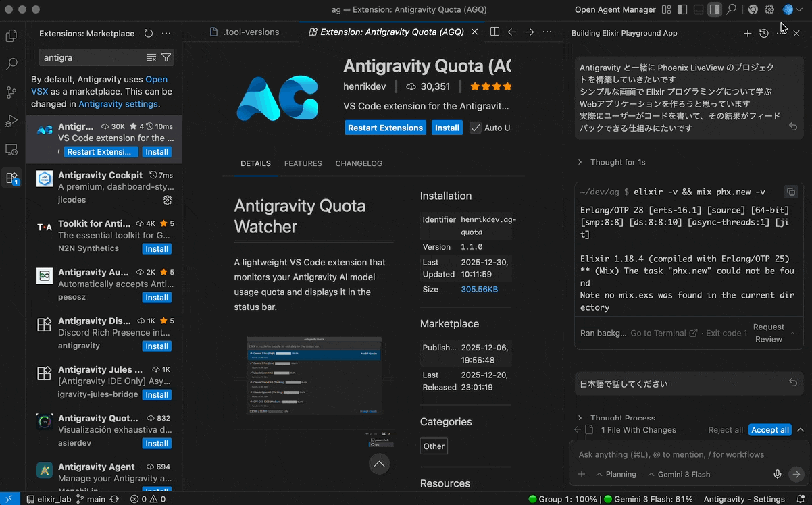Open the Source Control view
The image size is (812, 505).
pos(11,92)
